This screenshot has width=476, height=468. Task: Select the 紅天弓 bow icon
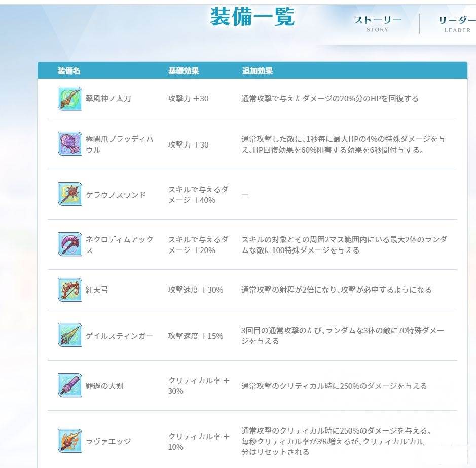pos(69,290)
